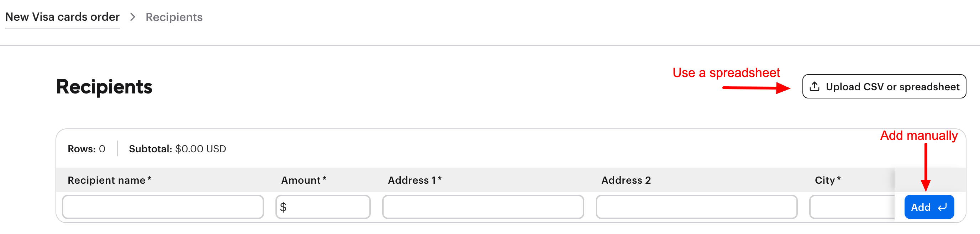
Task: Click the dollar sign in Amount field
Action: pyautogui.click(x=283, y=207)
